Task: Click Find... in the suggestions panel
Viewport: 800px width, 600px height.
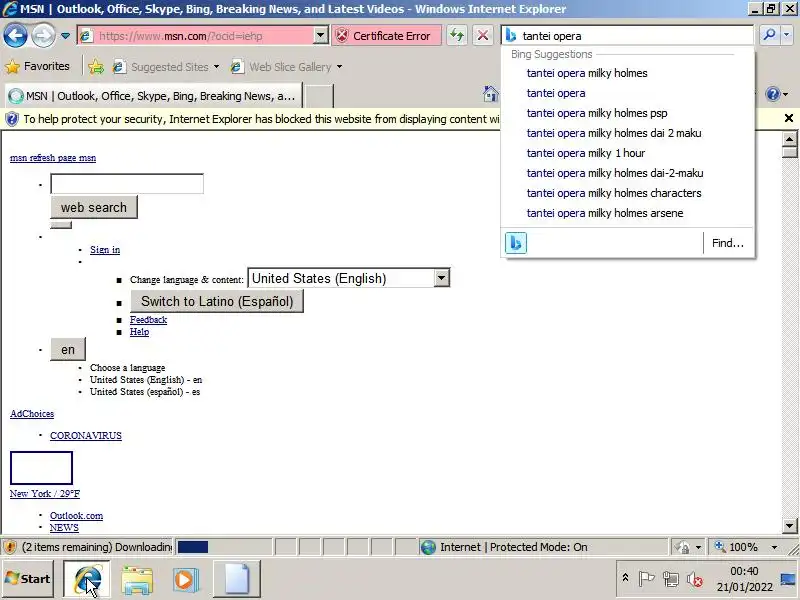Action: [x=728, y=243]
